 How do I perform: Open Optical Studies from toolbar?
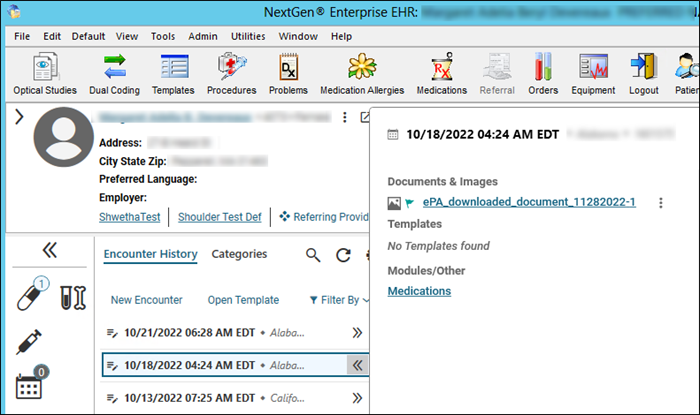45,74
